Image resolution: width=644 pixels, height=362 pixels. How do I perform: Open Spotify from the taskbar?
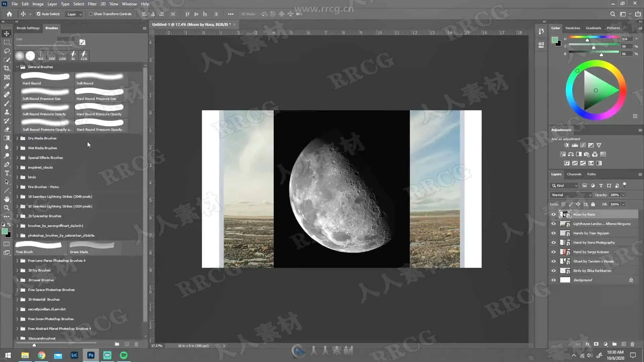tap(123, 355)
